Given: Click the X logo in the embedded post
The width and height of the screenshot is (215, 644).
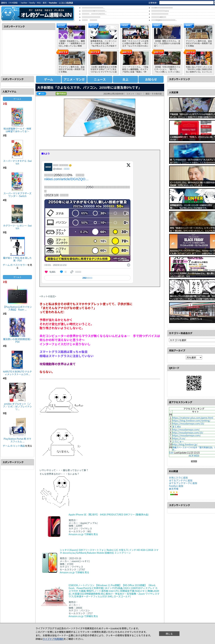Looking at the screenshot, I should (128, 165).
